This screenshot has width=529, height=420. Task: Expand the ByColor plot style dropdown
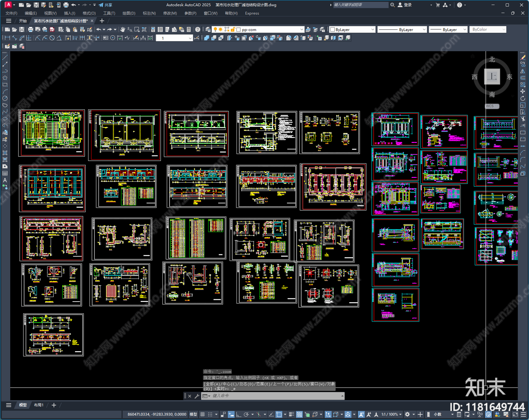tap(504, 29)
